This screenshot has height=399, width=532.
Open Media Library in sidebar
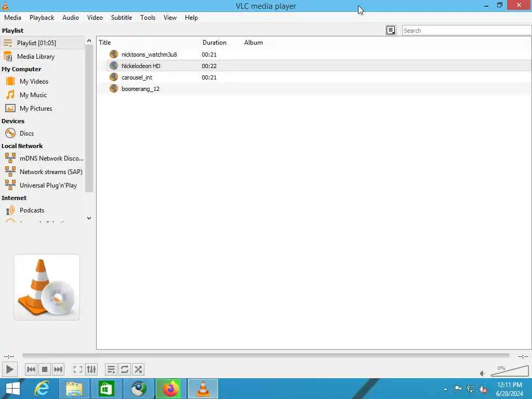42,56
